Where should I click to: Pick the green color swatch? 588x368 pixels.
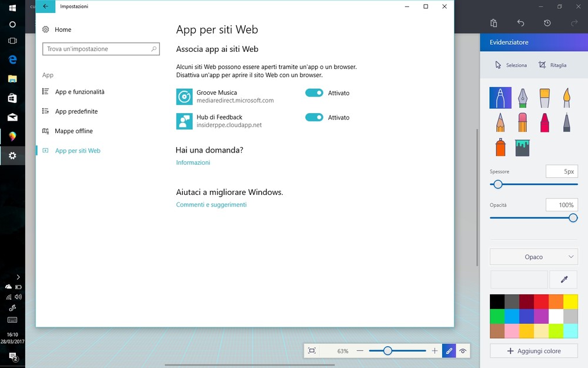(497, 316)
